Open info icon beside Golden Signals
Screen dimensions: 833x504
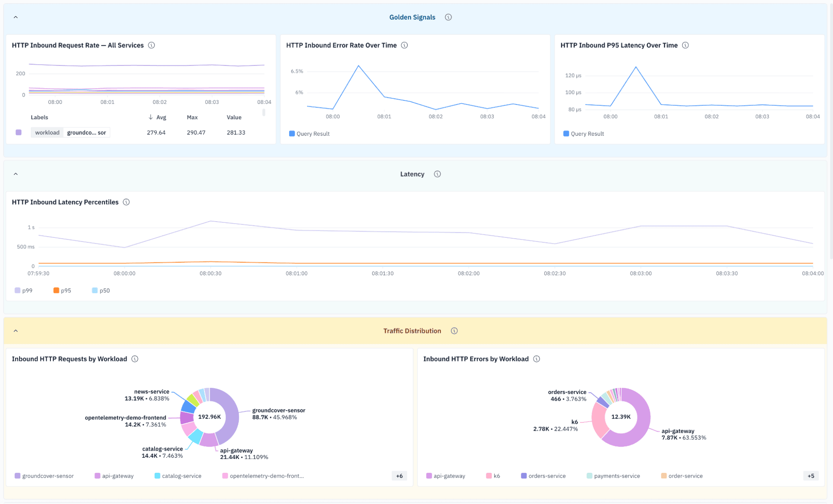[x=448, y=17]
